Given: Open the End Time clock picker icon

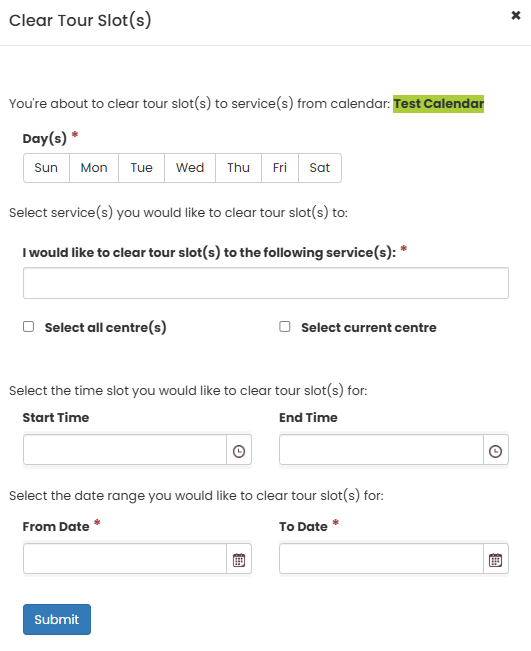Looking at the screenshot, I should tap(496, 450).
